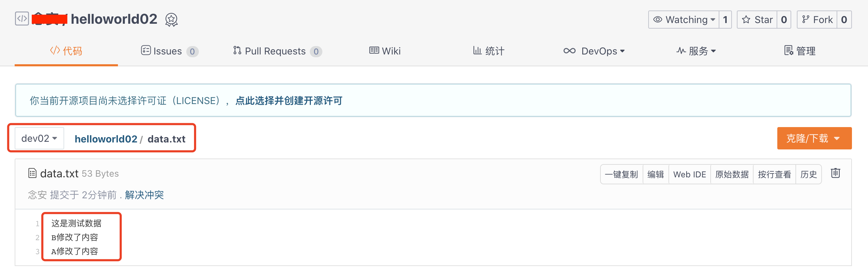Toggle the Watching status button
This screenshot has width=868, height=280.
click(x=683, y=20)
